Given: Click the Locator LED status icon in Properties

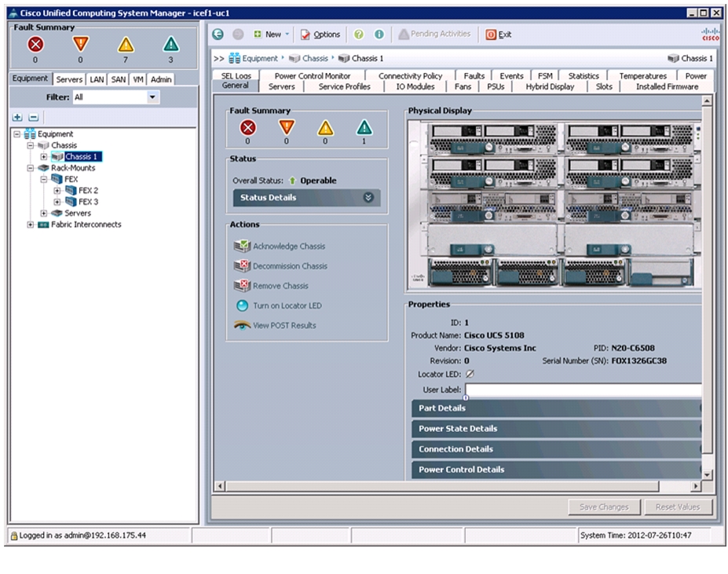Looking at the screenshot, I should [470, 374].
